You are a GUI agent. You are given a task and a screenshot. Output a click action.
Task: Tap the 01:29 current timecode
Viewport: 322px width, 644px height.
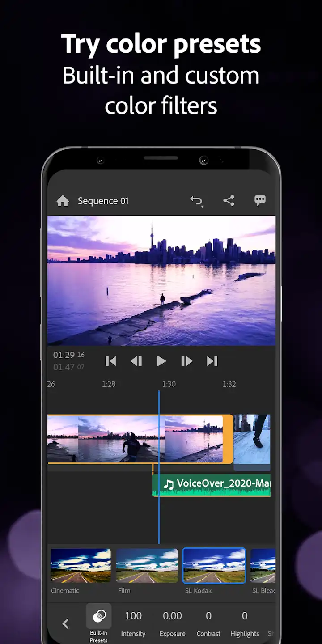click(69, 355)
